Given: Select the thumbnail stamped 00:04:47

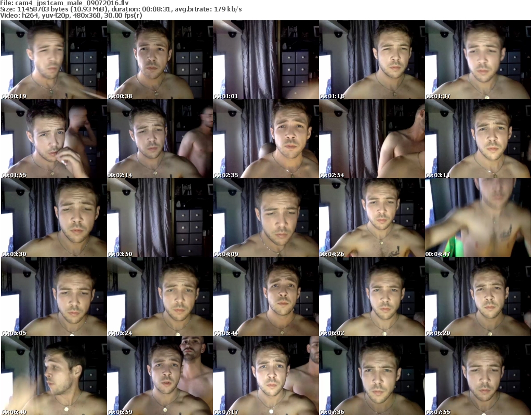Looking at the screenshot, I should (x=477, y=218).
